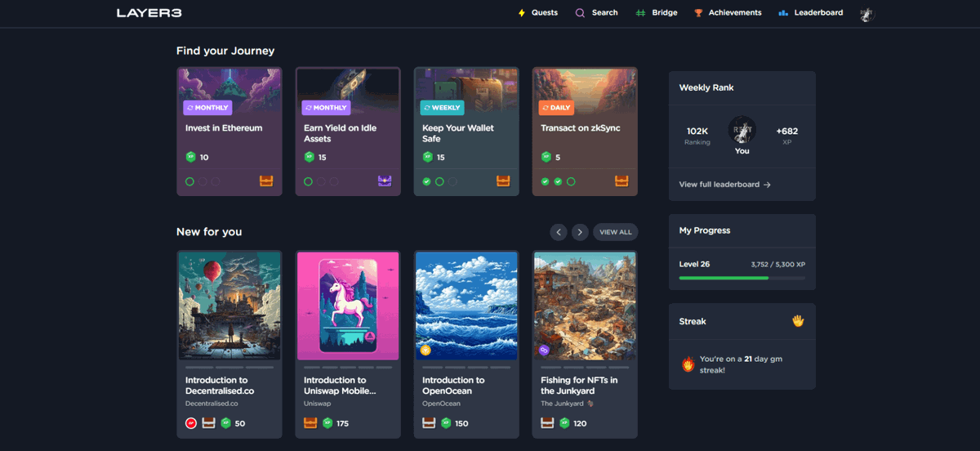The width and height of the screenshot is (980, 451).
Task: Click the treasure chest on Transact on zkSync
Action: pos(621,181)
